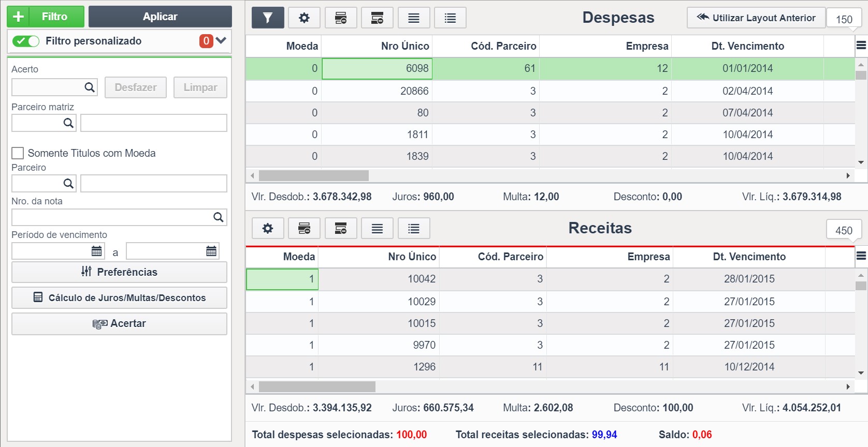
Task: Select Receitas cell 10029
Action: [x=379, y=302]
